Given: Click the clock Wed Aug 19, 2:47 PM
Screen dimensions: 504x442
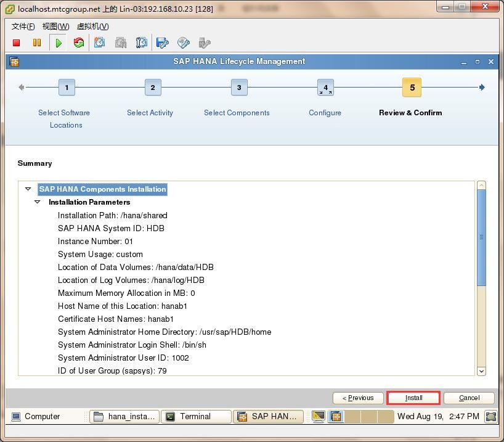Looking at the screenshot, I should click(x=438, y=416).
